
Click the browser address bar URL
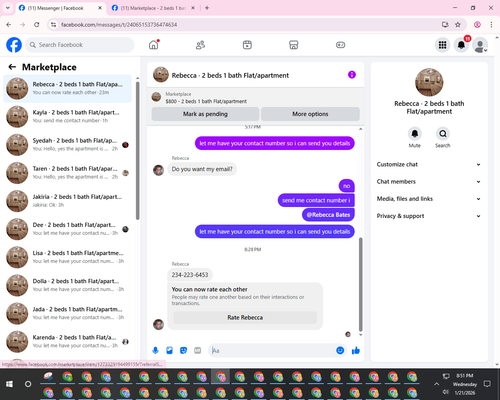tap(119, 25)
